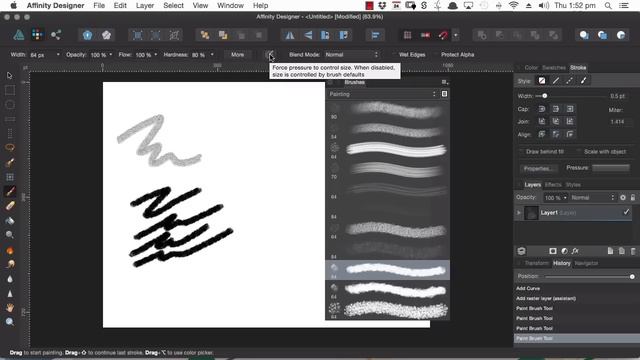Switch to the Export Persona
Image resolution: width=640 pixels, height=360 pixels.
coord(56,35)
